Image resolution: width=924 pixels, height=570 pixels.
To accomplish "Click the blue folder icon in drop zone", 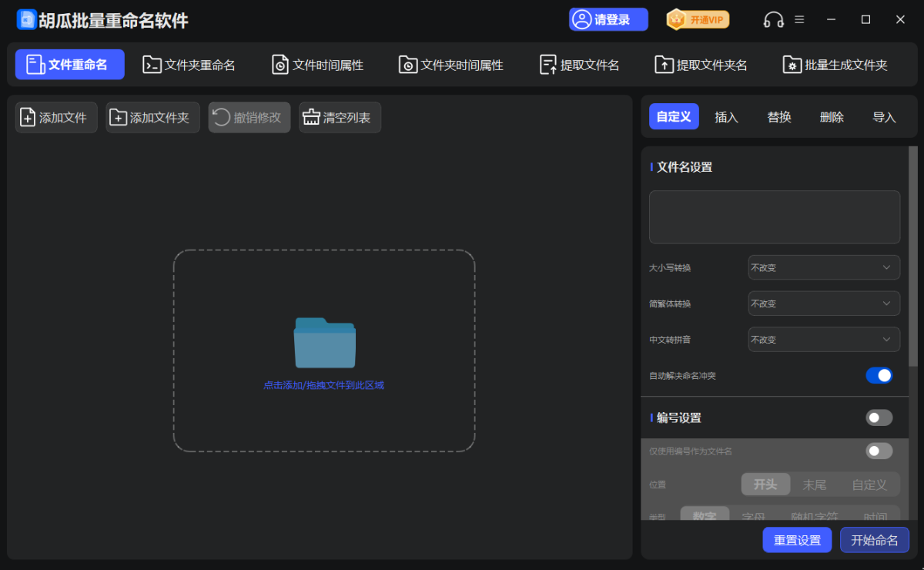I will (324, 343).
